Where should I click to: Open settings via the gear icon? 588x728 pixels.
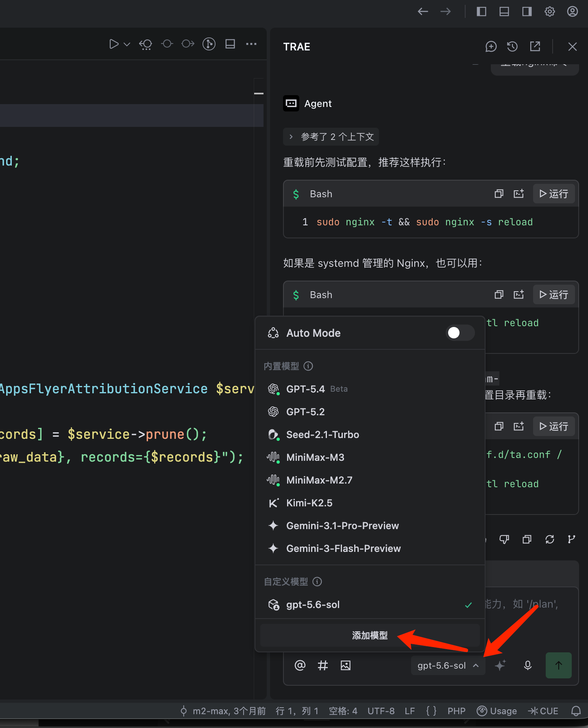pyautogui.click(x=550, y=11)
